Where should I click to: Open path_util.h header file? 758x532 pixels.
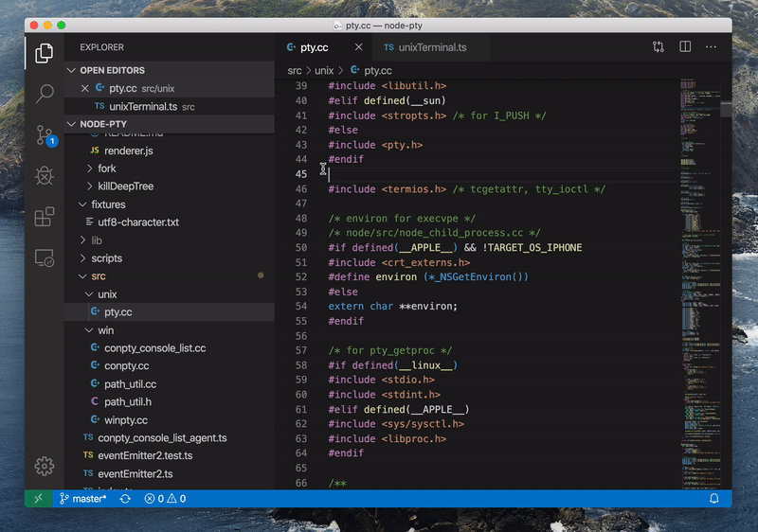click(170, 401)
